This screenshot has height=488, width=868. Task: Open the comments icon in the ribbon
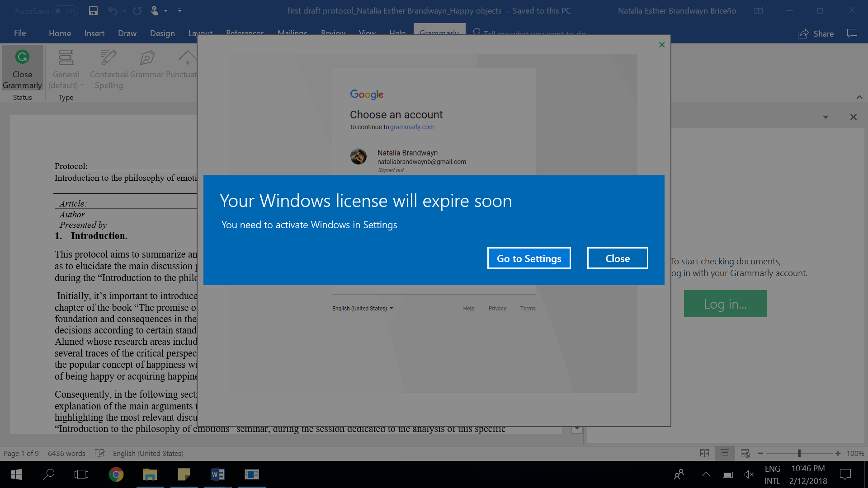(852, 33)
